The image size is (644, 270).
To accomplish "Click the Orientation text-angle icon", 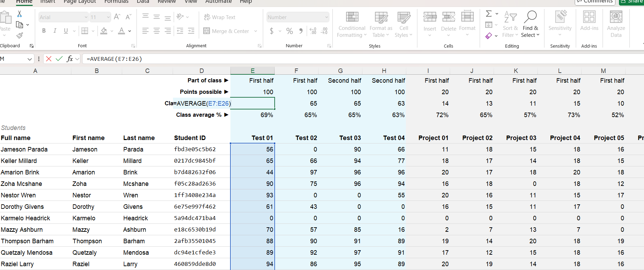I will (x=180, y=17).
